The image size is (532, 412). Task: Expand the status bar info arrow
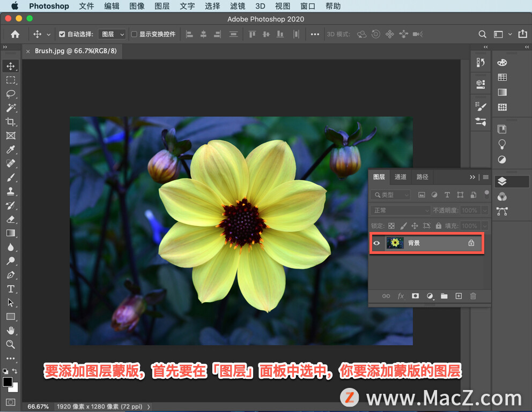[149, 407]
